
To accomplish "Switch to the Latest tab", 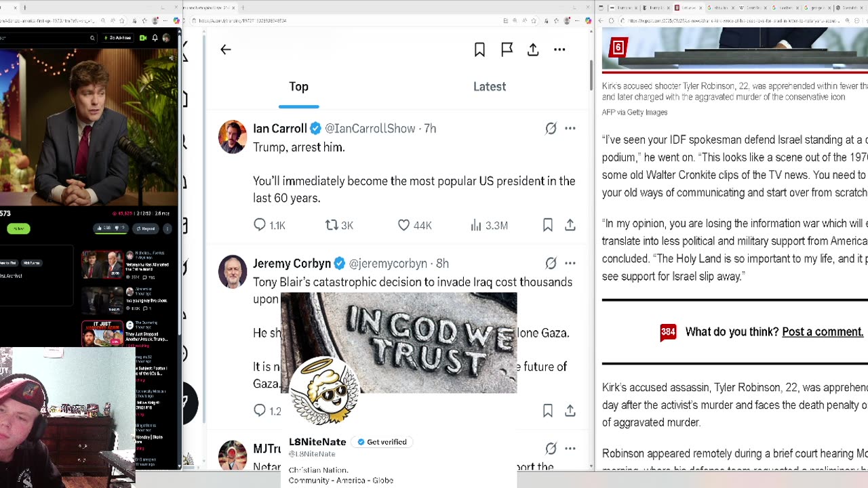I will pos(490,87).
